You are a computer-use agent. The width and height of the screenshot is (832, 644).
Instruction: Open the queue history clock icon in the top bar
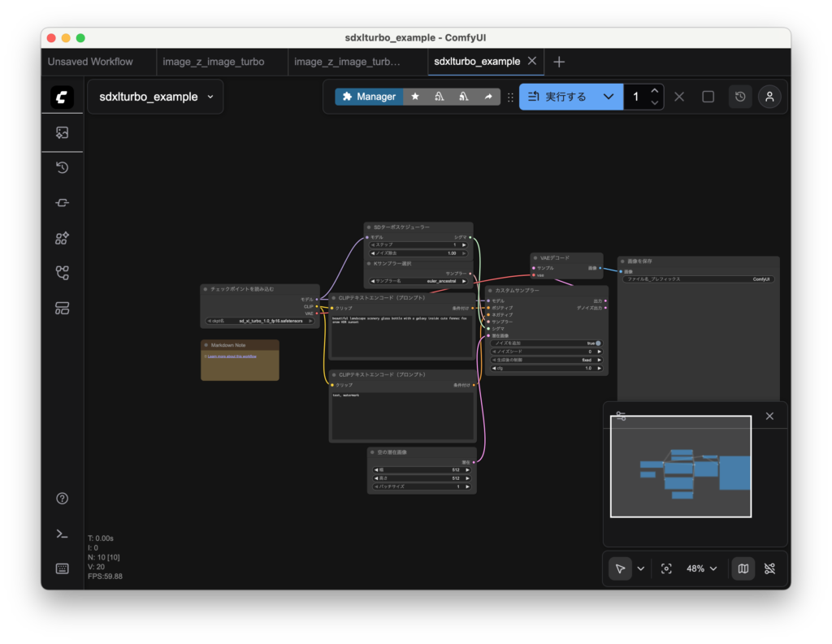pos(740,97)
